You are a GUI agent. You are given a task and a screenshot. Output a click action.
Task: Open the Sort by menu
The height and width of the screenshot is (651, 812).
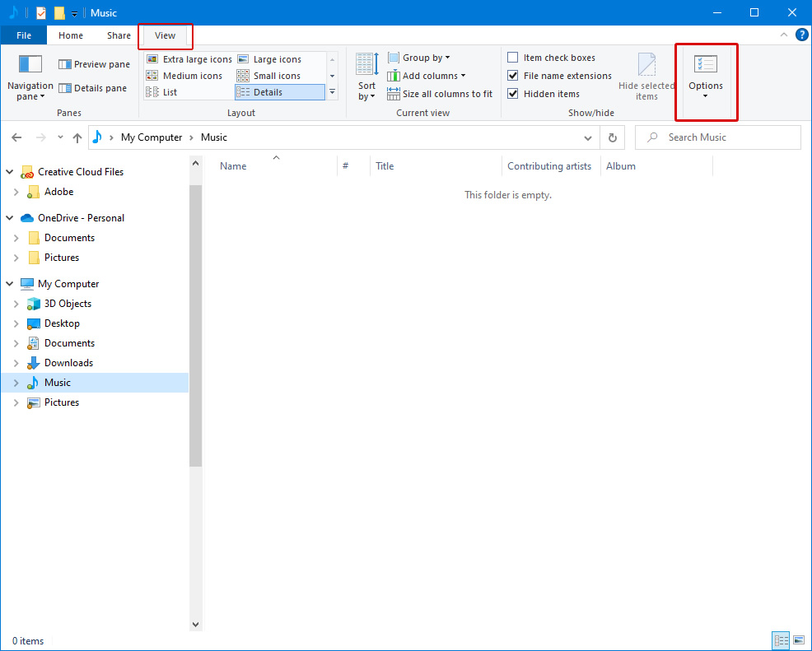tap(366, 77)
